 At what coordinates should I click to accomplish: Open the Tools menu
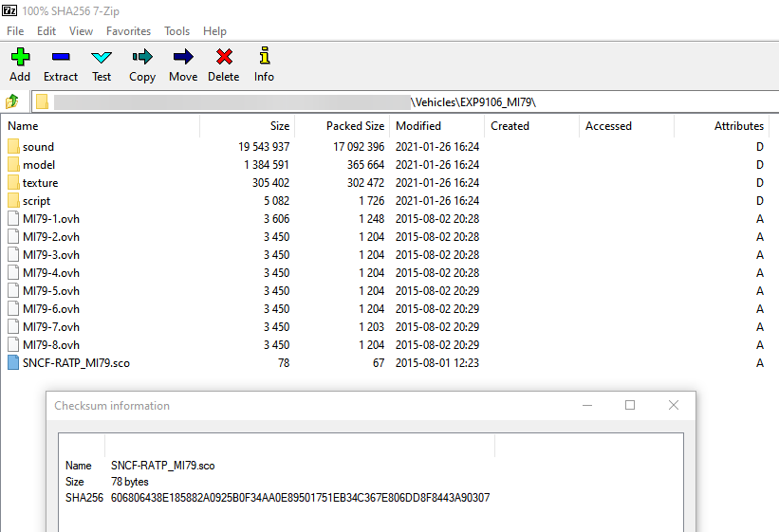(176, 31)
